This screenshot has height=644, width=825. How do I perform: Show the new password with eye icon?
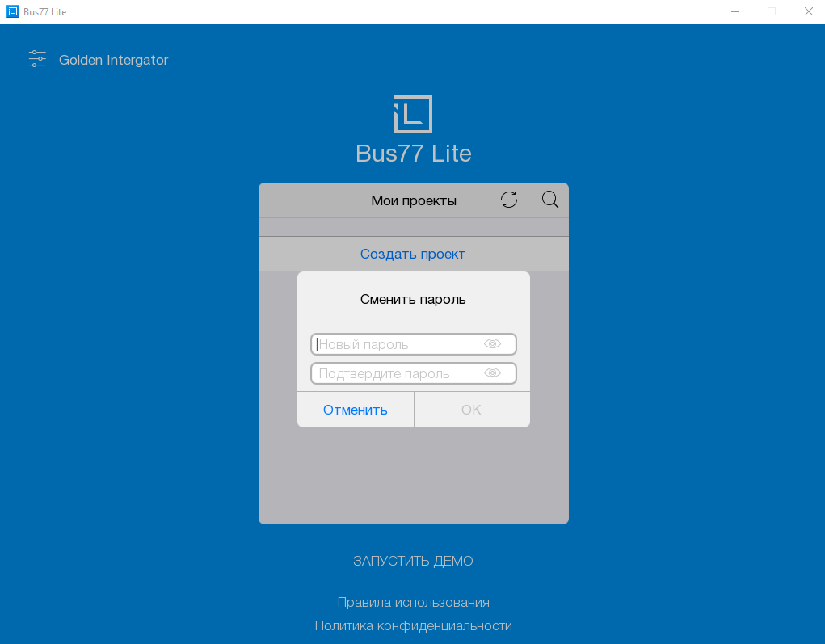pos(492,344)
